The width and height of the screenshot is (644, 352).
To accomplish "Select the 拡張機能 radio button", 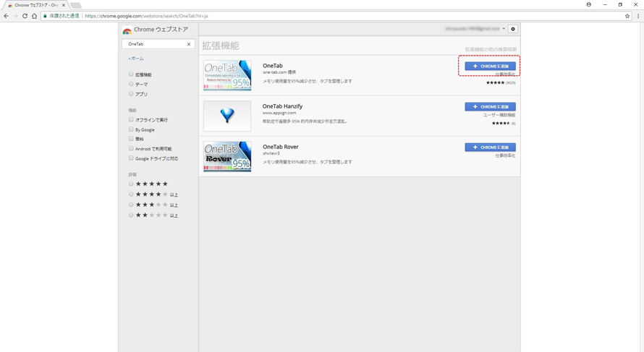I will tap(131, 74).
